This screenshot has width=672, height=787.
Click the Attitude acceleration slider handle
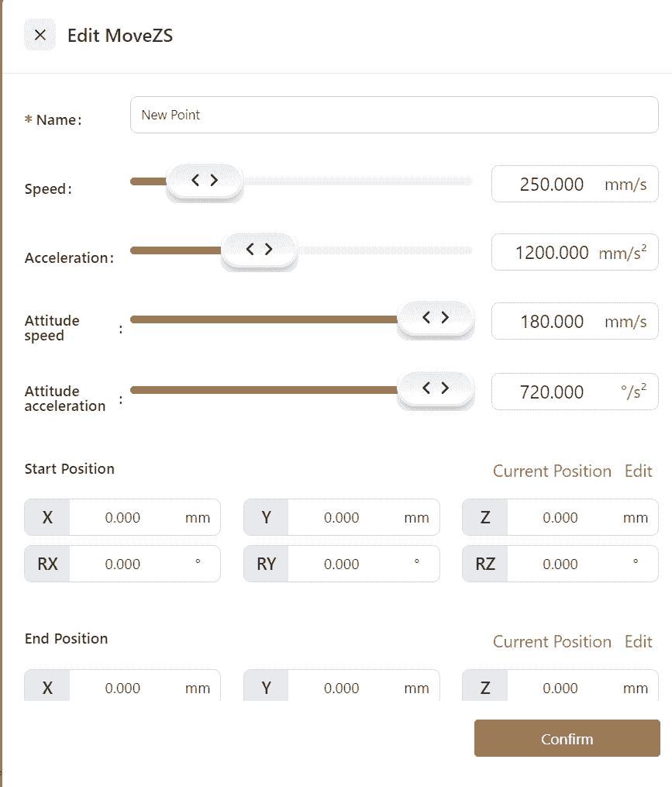pos(435,388)
